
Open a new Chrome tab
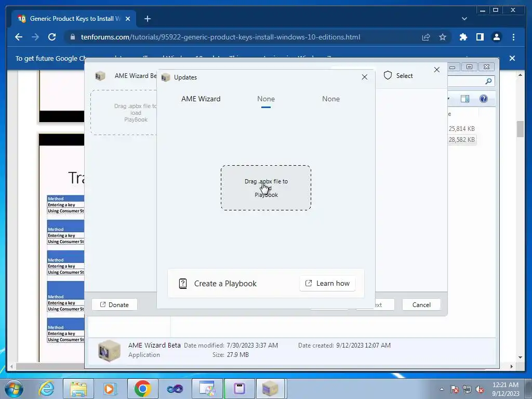pyautogui.click(x=147, y=19)
